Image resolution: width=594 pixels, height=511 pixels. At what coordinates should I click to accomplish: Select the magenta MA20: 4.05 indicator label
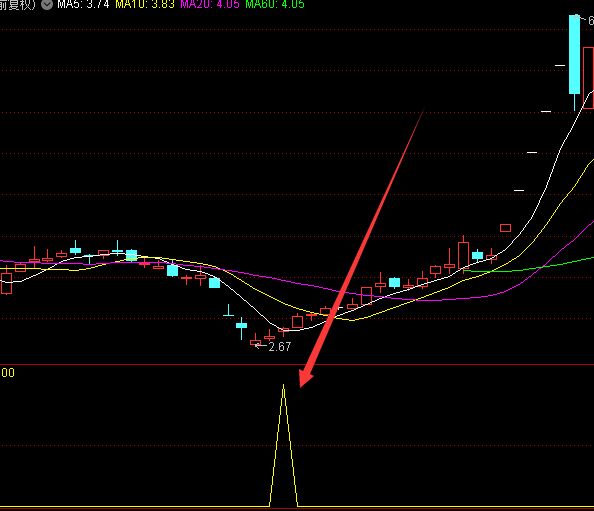click(210, 5)
